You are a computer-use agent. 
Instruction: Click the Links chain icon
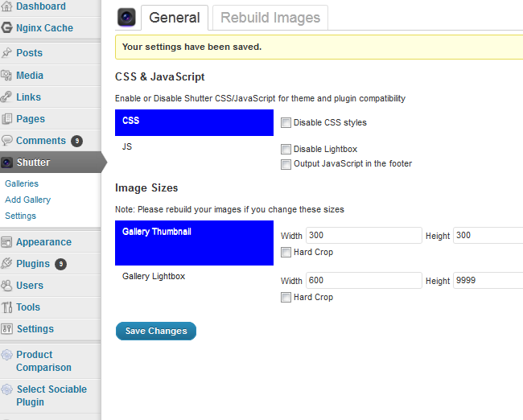pos(6,97)
